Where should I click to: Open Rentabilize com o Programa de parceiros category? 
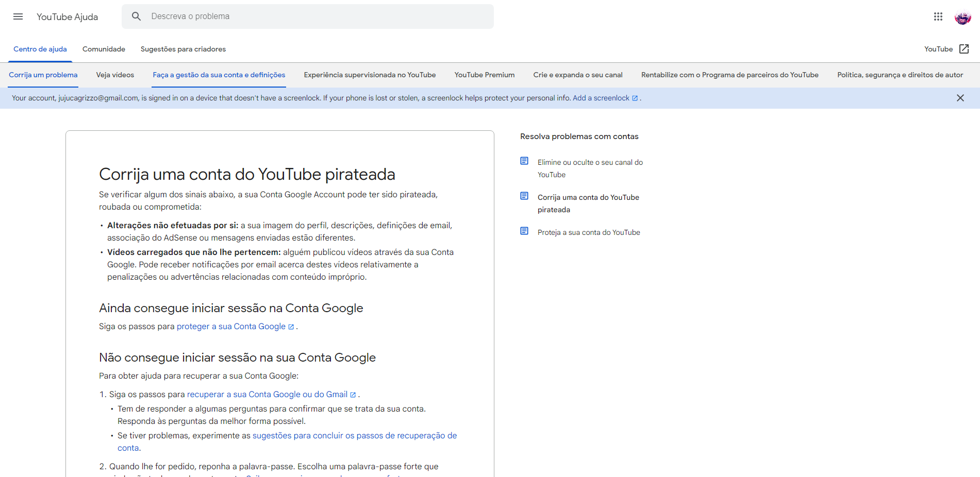[730, 75]
